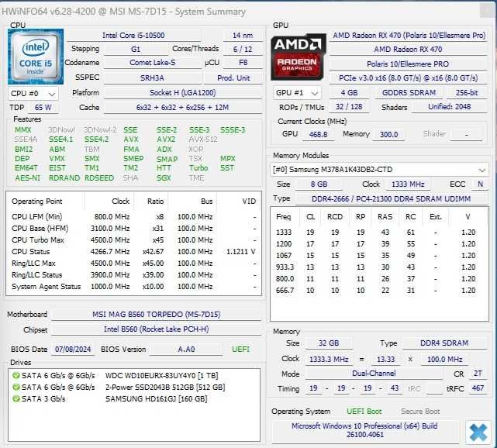Click the BIOS version A.A0 field
This screenshot has height=448, width=497.
(x=186, y=349)
